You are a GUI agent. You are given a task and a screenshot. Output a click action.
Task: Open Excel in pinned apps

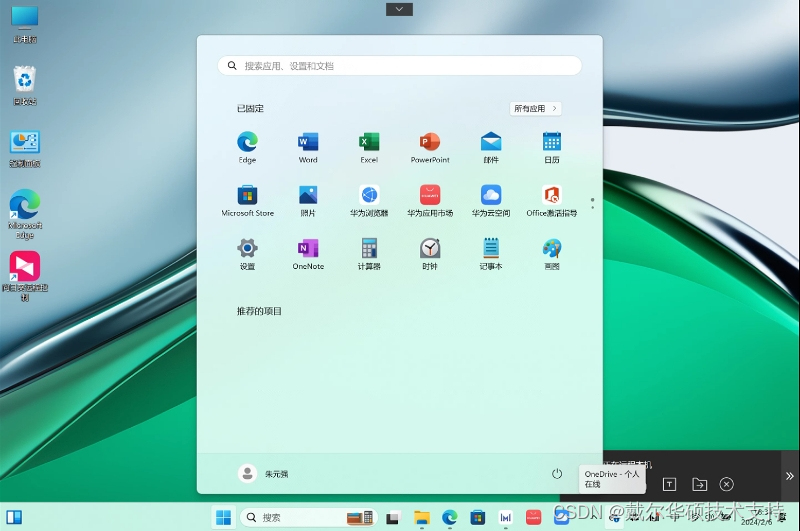(369, 147)
